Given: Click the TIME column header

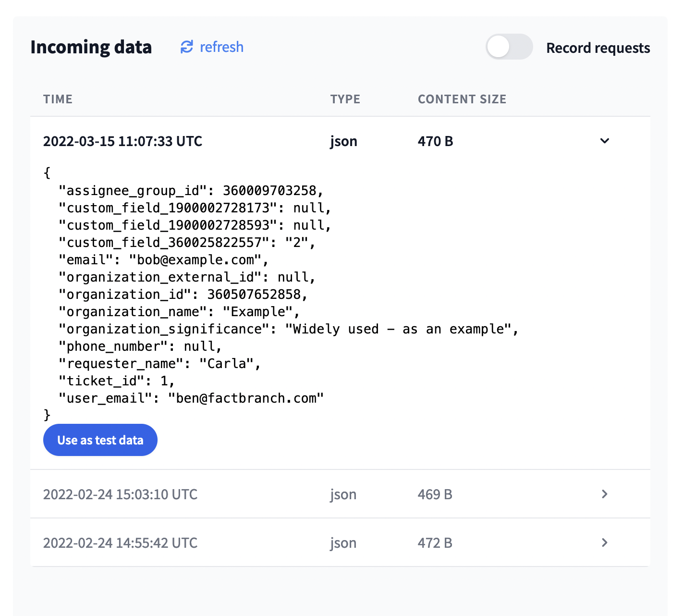Looking at the screenshot, I should (58, 99).
